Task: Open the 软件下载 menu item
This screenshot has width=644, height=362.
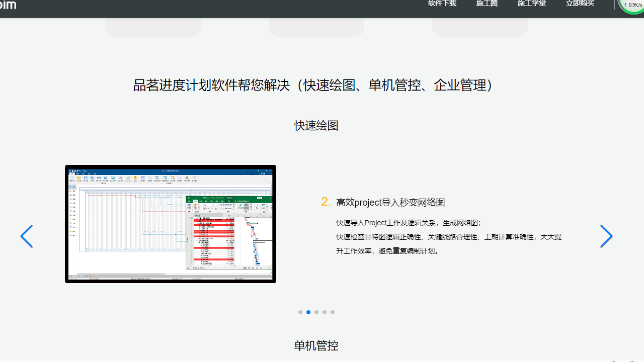Action: click(441, 4)
